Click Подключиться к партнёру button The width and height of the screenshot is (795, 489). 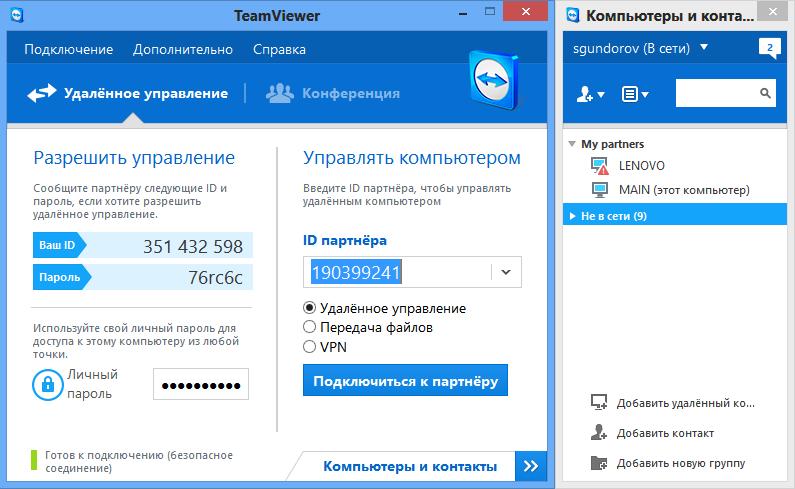click(405, 380)
